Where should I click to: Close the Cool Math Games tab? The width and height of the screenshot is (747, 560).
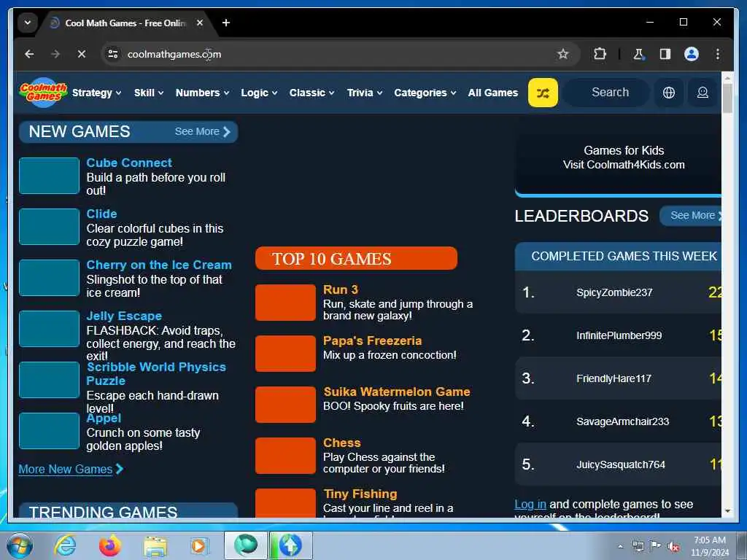(200, 23)
